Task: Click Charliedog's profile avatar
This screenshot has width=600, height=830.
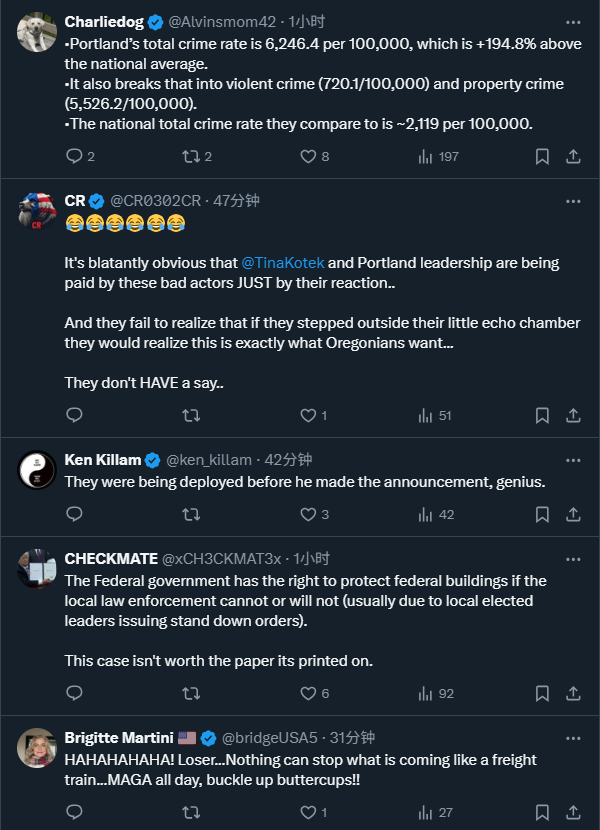Action: tap(37, 32)
